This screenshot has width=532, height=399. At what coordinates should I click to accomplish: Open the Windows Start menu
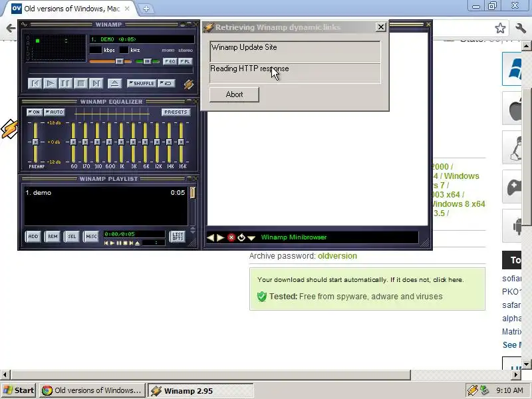[x=19, y=390]
